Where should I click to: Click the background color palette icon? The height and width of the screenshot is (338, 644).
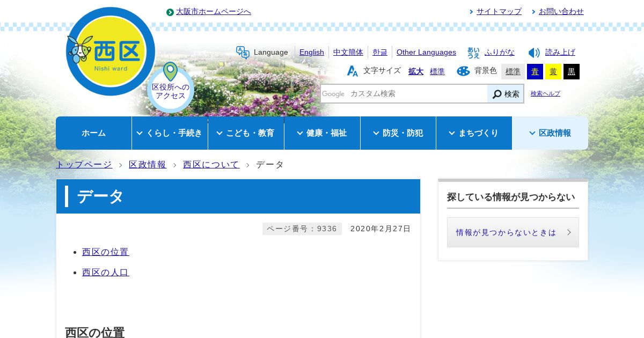coord(463,71)
